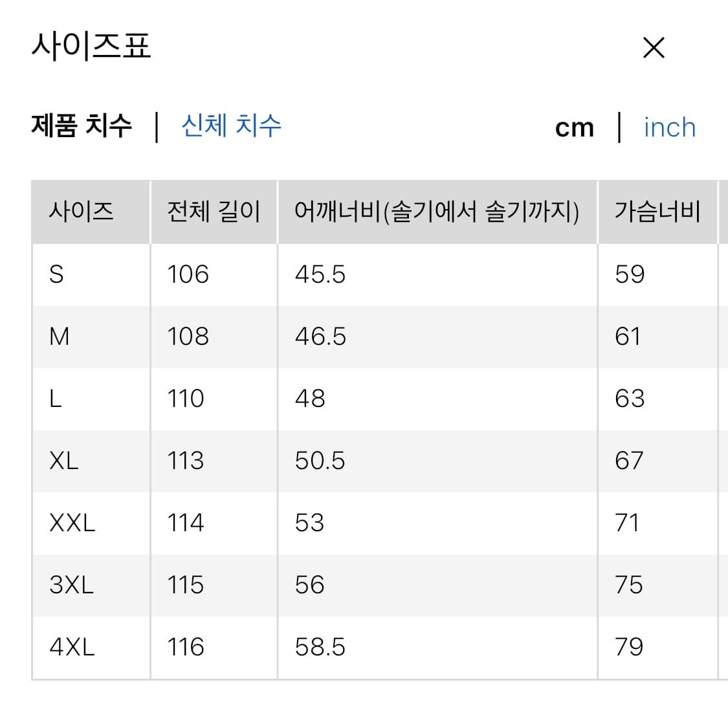Click the total length 116 for size 4XL
Viewport: 728px width, 702px height.
point(186,646)
